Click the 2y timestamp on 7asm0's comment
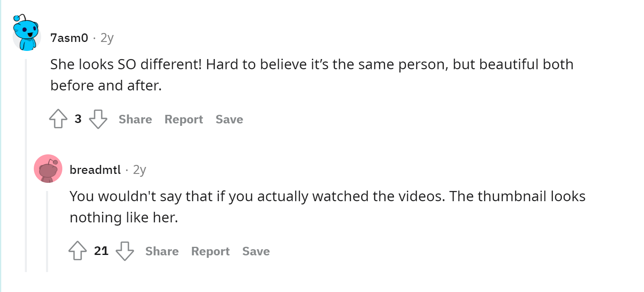 107,38
